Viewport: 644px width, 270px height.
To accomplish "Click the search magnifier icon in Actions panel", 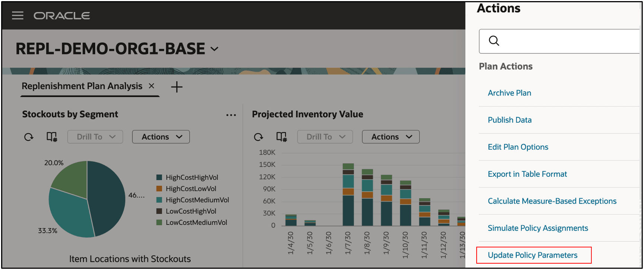I will (x=494, y=41).
